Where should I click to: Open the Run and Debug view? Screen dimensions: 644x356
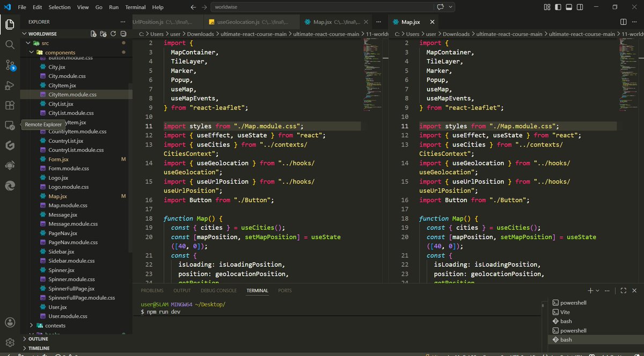[10, 85]
